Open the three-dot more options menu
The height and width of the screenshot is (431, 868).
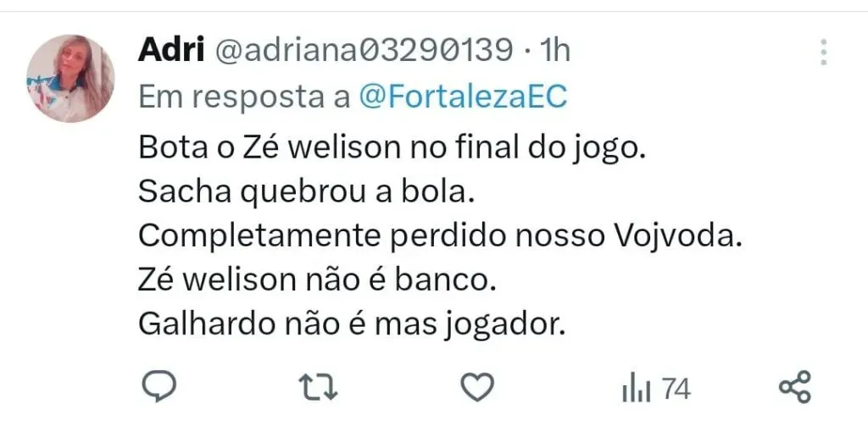click(824, 52)
